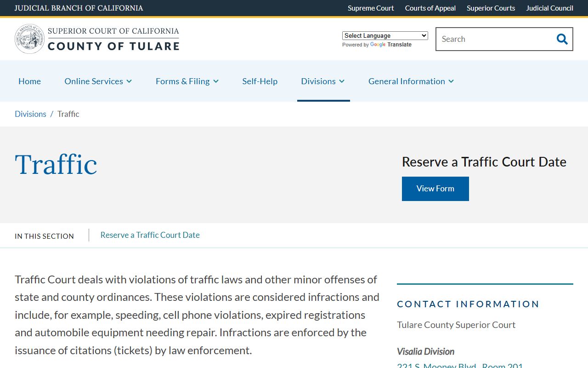Open the Courts of Appeal link

pos(430,8)
